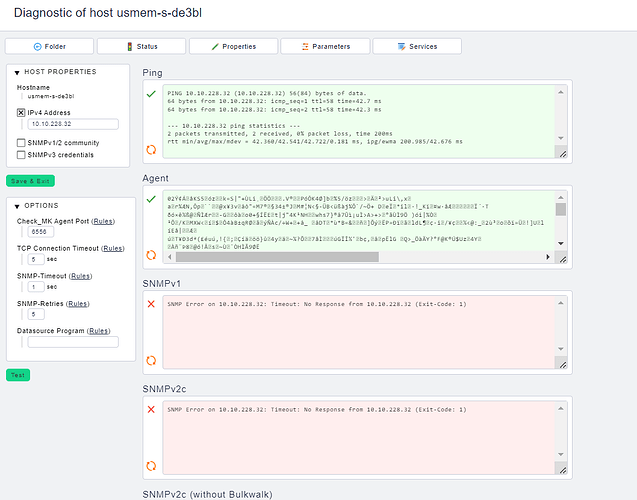Click the green checkmark beside Agent output
Screen dimensions: 637x500
(x=151, y=199)
